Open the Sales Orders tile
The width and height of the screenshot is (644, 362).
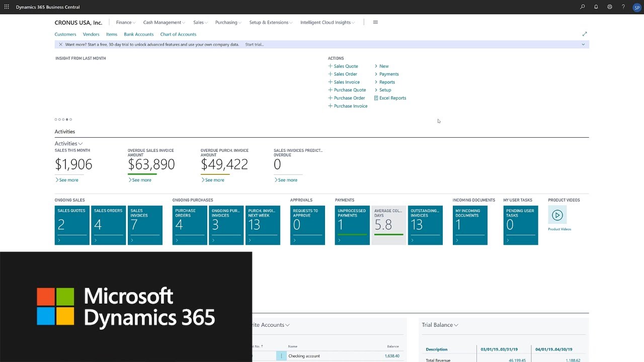tap(108, 225)
